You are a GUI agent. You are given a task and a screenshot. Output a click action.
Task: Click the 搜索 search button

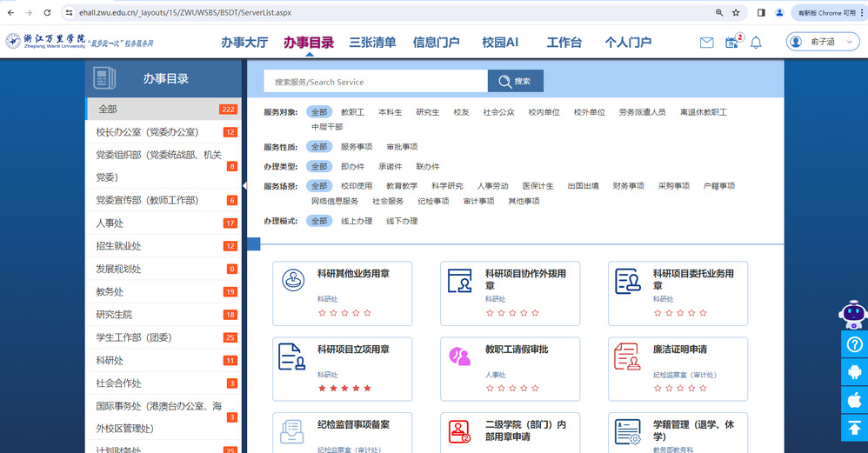click(x=516, y=81)
